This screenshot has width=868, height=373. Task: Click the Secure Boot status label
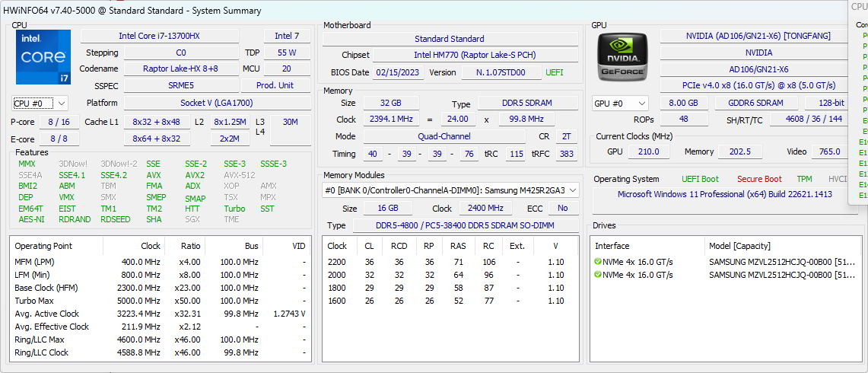(x=759, y=179)
